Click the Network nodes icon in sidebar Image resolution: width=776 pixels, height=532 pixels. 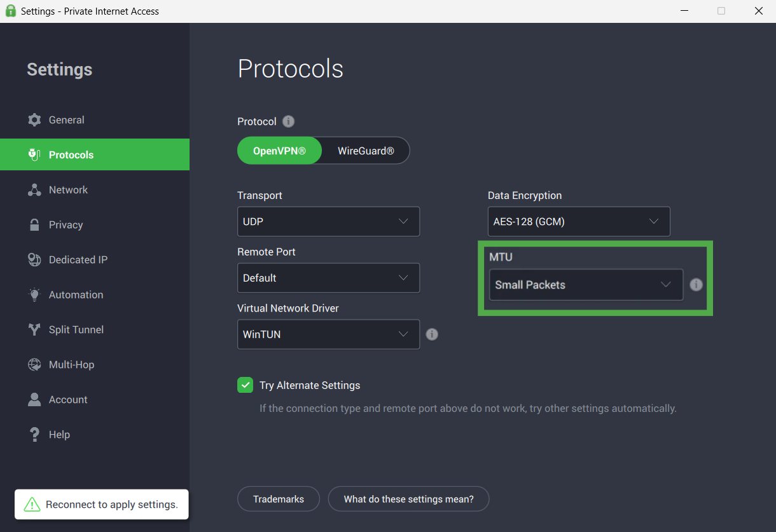[x=34, y=189]
